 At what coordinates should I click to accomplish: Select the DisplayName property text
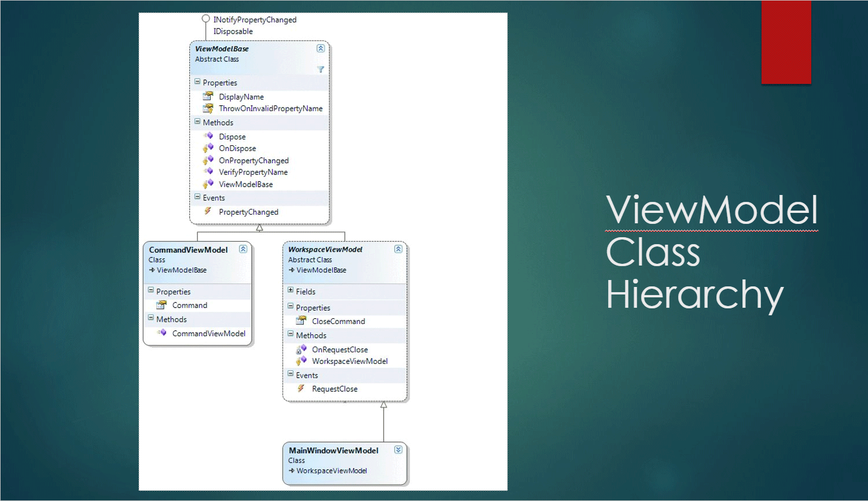point(241,97)
